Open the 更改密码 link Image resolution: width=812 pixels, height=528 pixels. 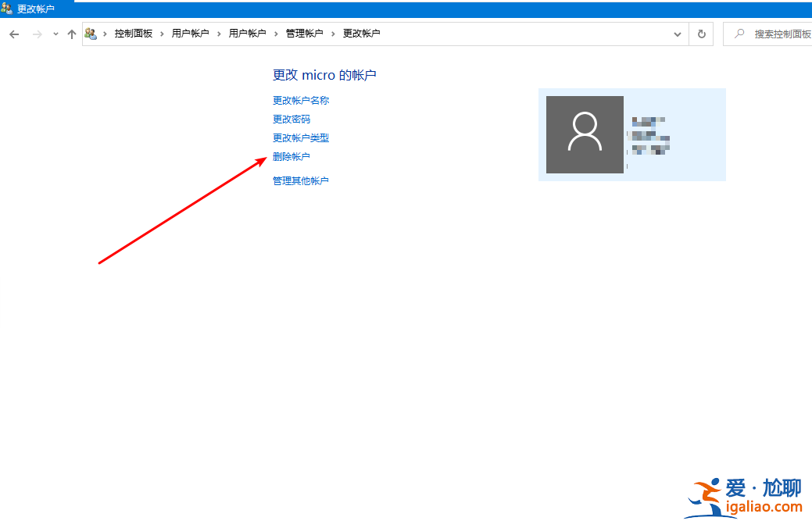pos(291,119)
